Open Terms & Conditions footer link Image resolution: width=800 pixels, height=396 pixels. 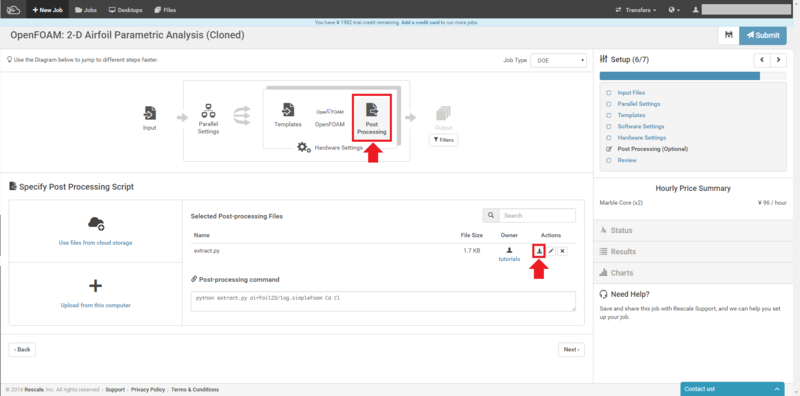point(195,389)
